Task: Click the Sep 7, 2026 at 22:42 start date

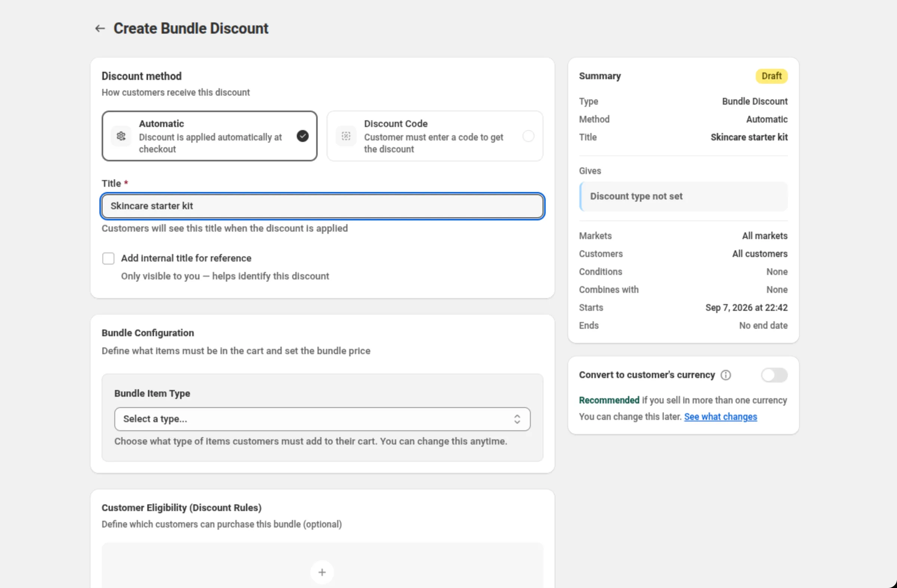Action: point(746,308)
